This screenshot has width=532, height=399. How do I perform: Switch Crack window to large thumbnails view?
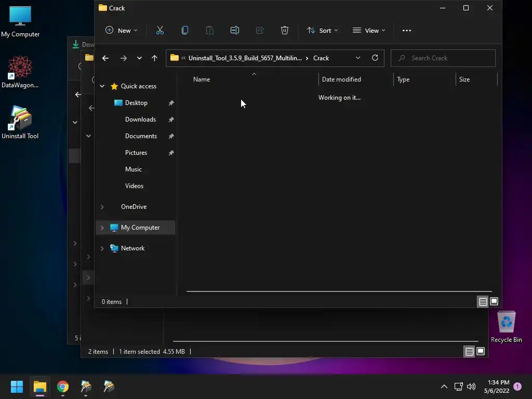coord(494,301)
